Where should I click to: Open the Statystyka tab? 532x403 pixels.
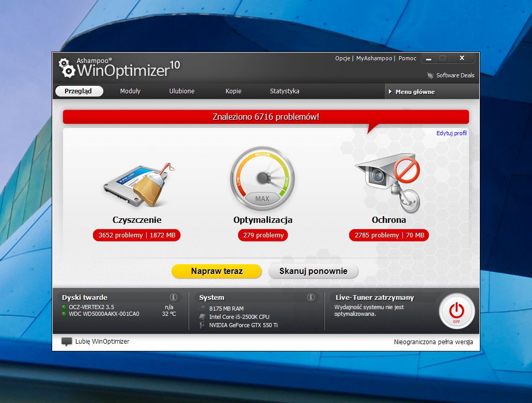(285, 91)
